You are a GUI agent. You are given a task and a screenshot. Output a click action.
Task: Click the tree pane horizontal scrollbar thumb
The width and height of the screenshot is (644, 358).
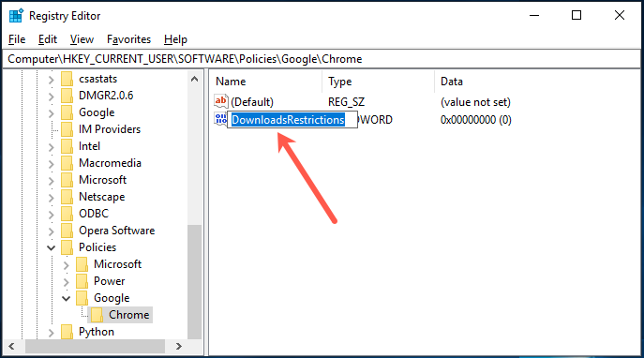click(96, 346)
